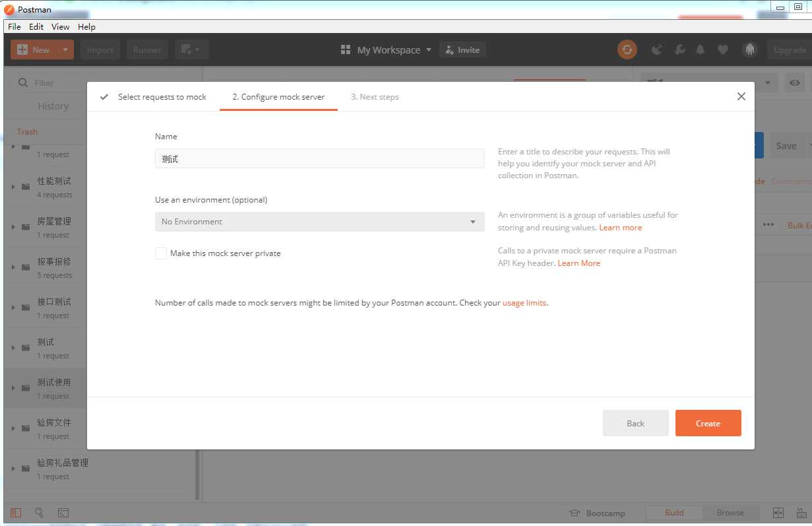812x526 pixels.
Task: Switch to the Build mode tab
Action: [674, 513]
